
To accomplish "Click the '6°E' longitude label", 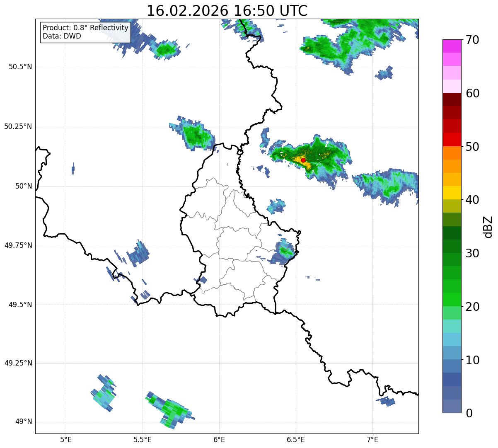I will pos(219,439).
